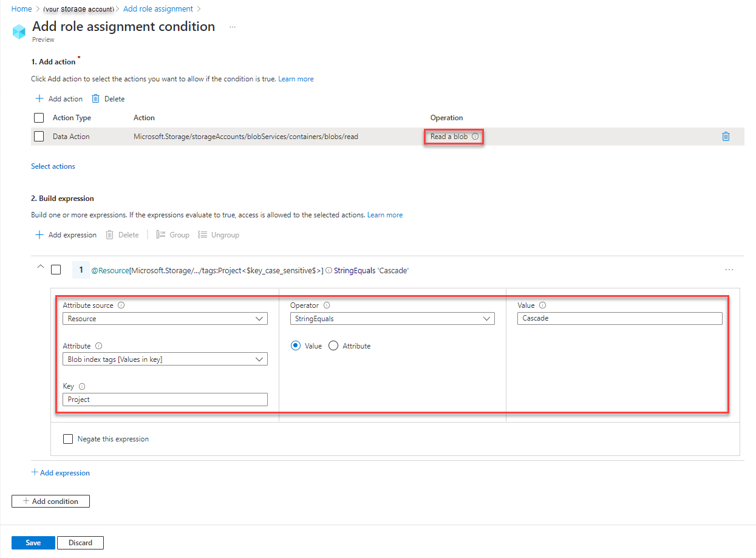756x558 pixels.
Task: Check the Data Action row checkbox
Action: tap(39, 137)
